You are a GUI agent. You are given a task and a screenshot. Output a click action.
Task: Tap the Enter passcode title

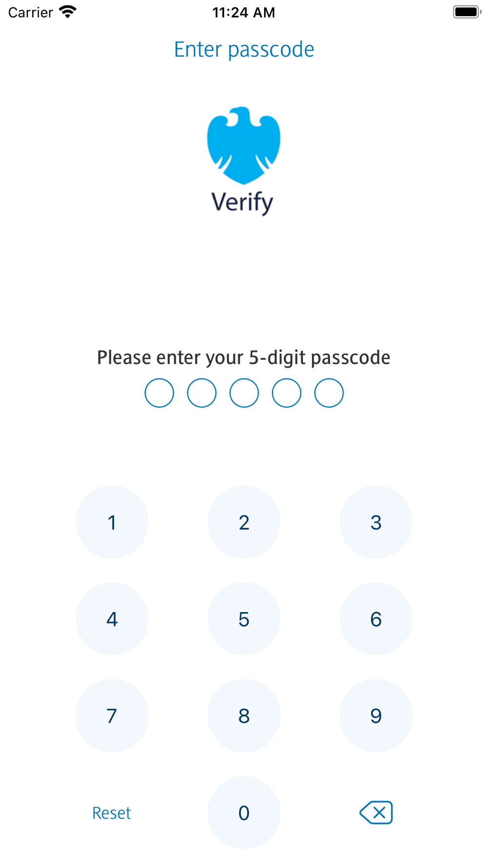coord(244,49)
